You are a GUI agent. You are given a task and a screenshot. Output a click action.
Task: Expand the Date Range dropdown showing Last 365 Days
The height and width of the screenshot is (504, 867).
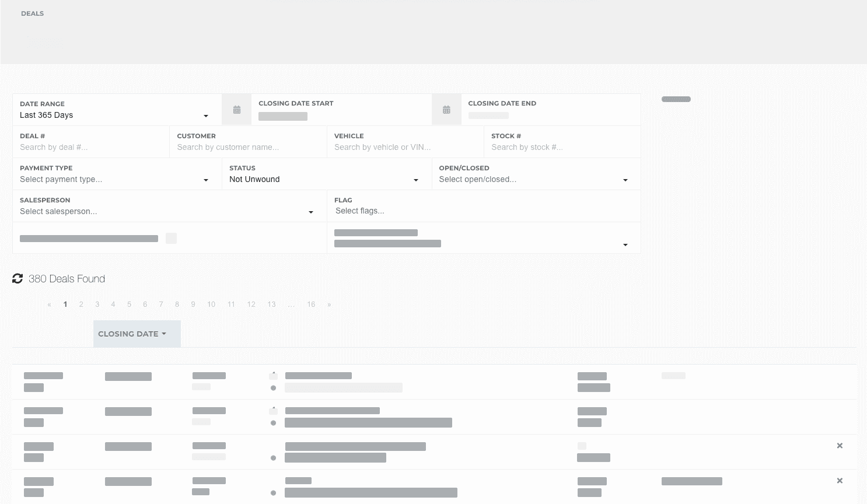[x=114, y=116]
